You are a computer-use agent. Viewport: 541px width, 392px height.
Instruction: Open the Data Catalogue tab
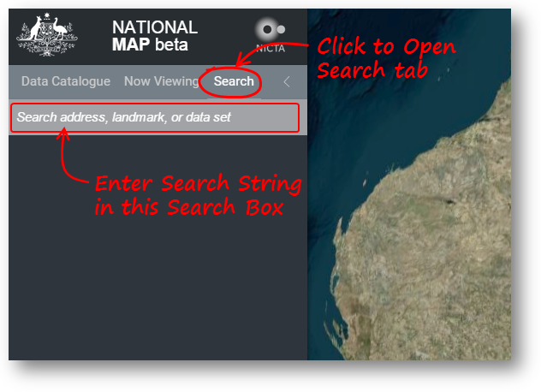point(66,81)
